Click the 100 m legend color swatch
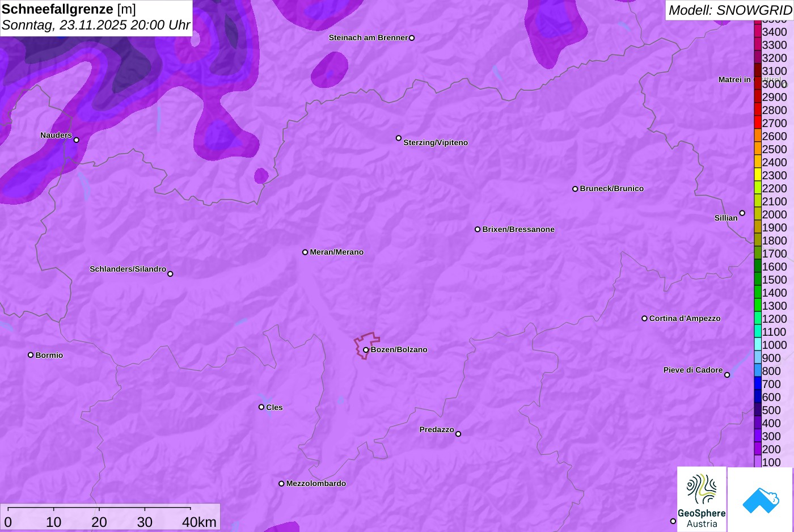The image size is (794, 532). (758, 462)
